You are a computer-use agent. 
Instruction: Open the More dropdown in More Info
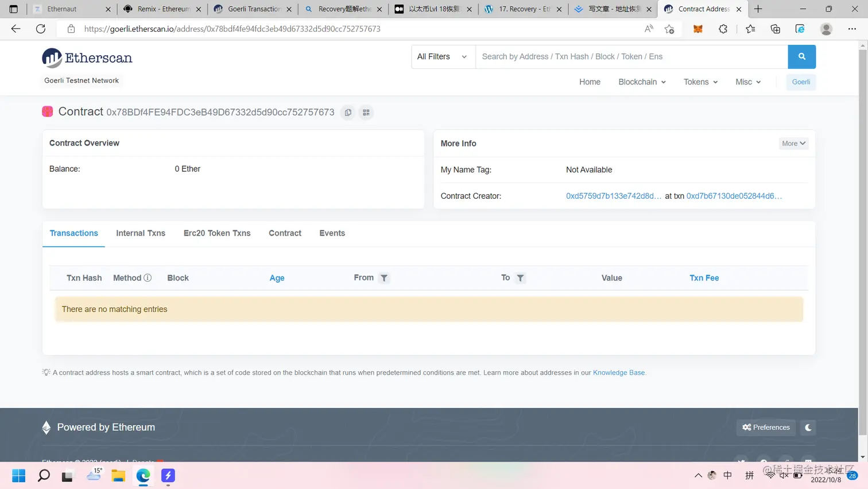[x=793, y=144]
